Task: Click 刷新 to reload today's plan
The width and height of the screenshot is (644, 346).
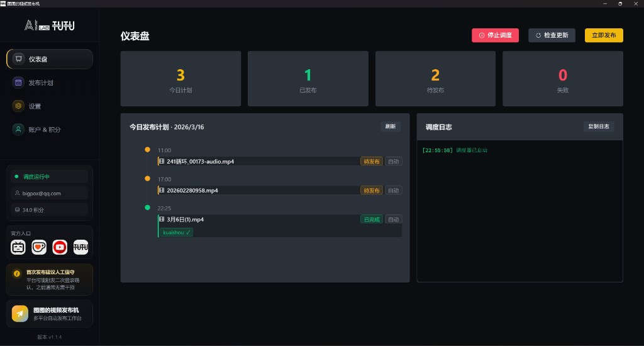Action: [390, 126]
